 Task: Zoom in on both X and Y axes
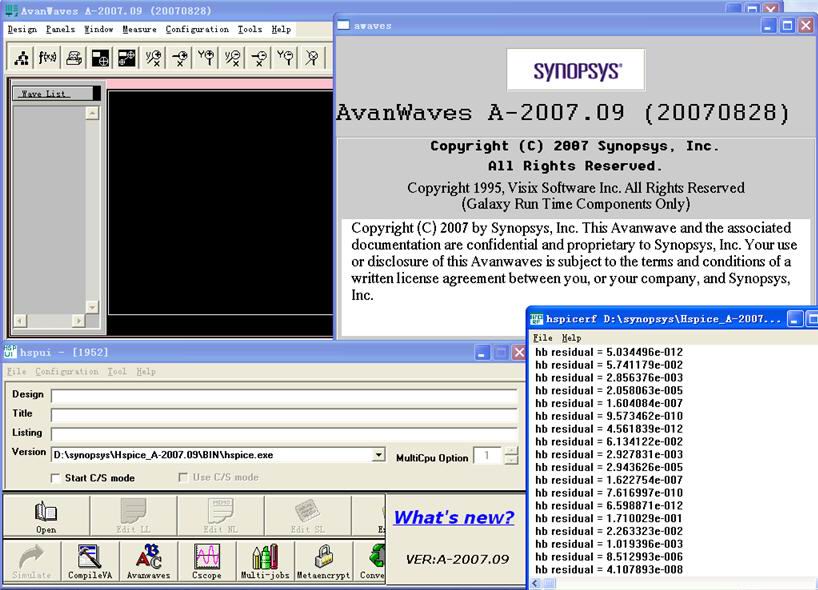click(x=153, y=57)
